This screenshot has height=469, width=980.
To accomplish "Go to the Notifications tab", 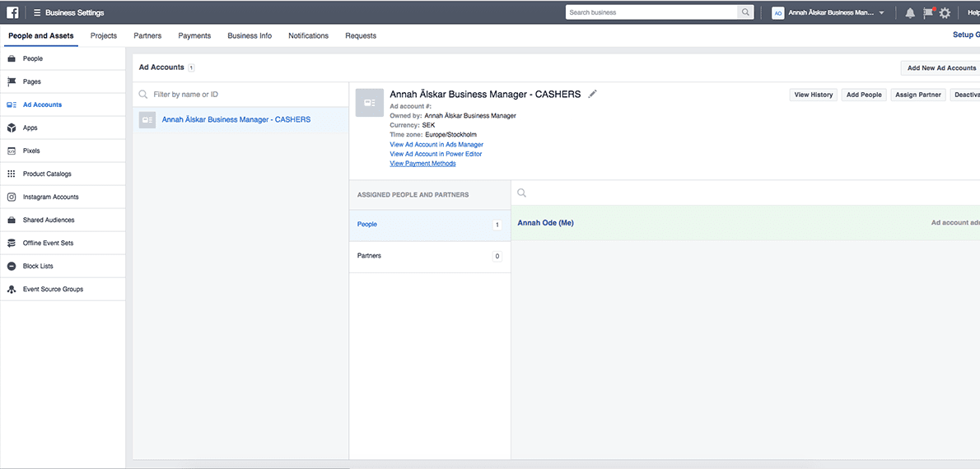I will pos(308,36).
